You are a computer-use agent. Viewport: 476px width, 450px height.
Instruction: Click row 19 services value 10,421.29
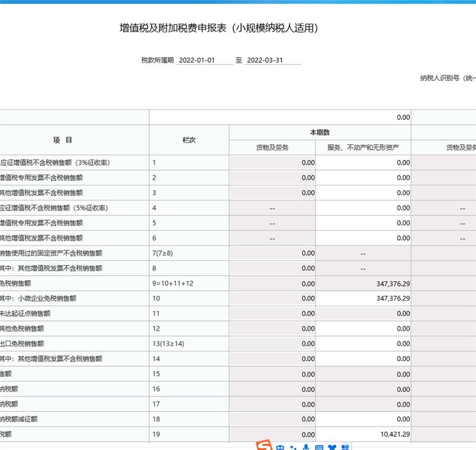[x=363, y=435]
